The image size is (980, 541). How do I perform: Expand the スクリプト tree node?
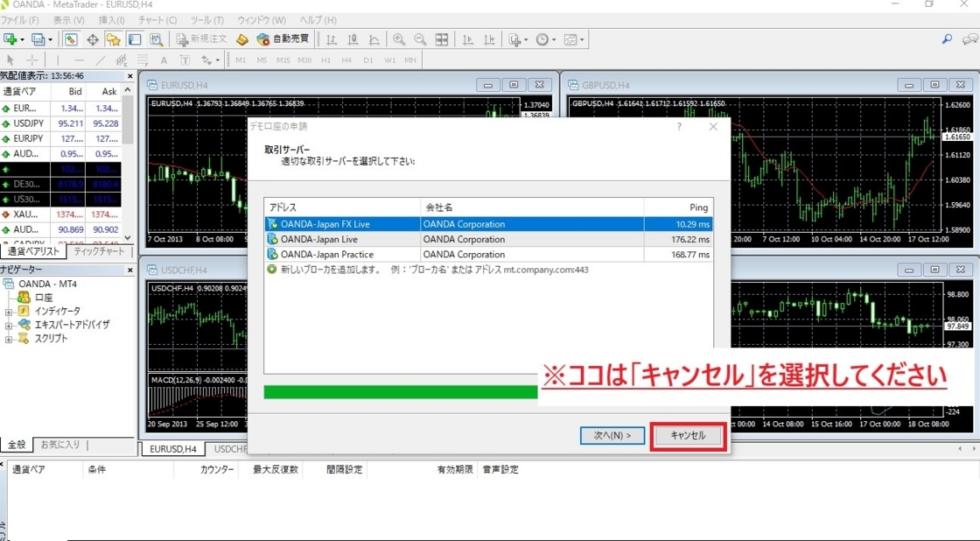[x=8, y=339]
